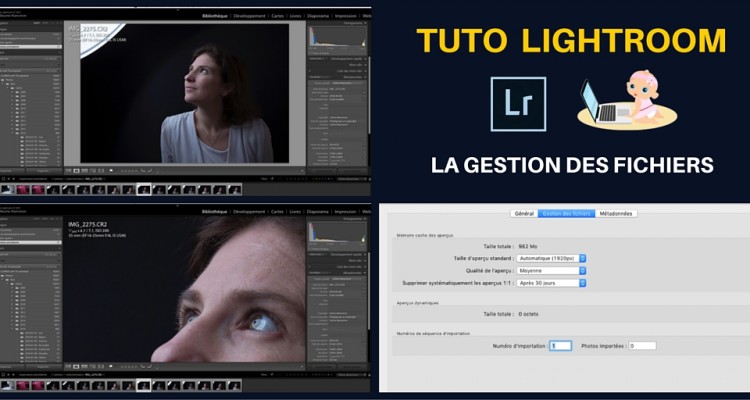The image size is (750, 400).
Task: Open the Métadonnées preferences tab
Action: [x=616, y=214]
